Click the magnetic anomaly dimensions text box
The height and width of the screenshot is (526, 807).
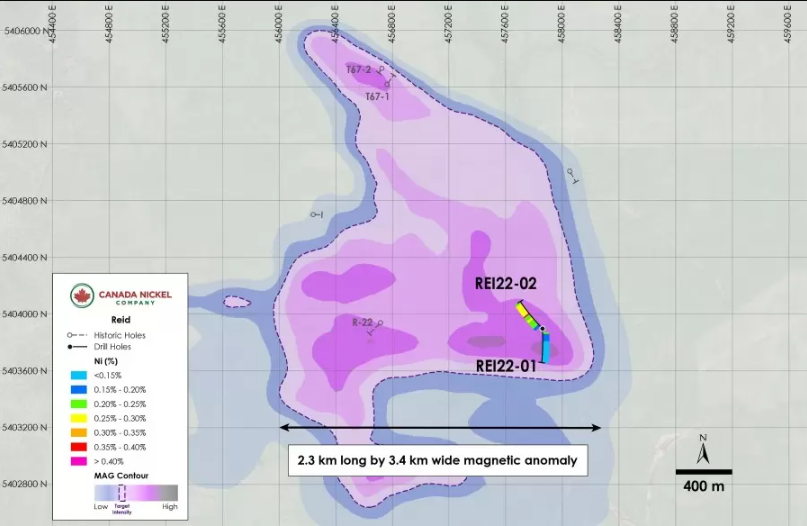(438, 462)
